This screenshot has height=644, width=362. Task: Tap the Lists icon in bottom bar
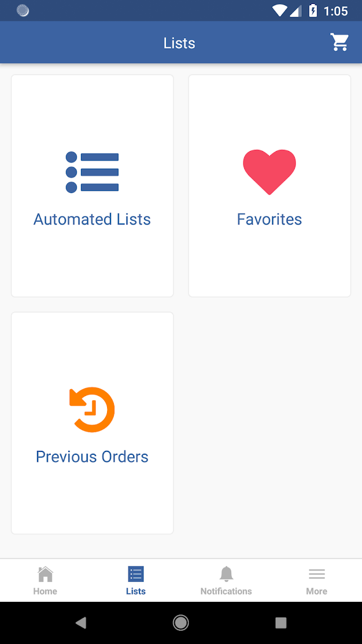pos(136,574)
